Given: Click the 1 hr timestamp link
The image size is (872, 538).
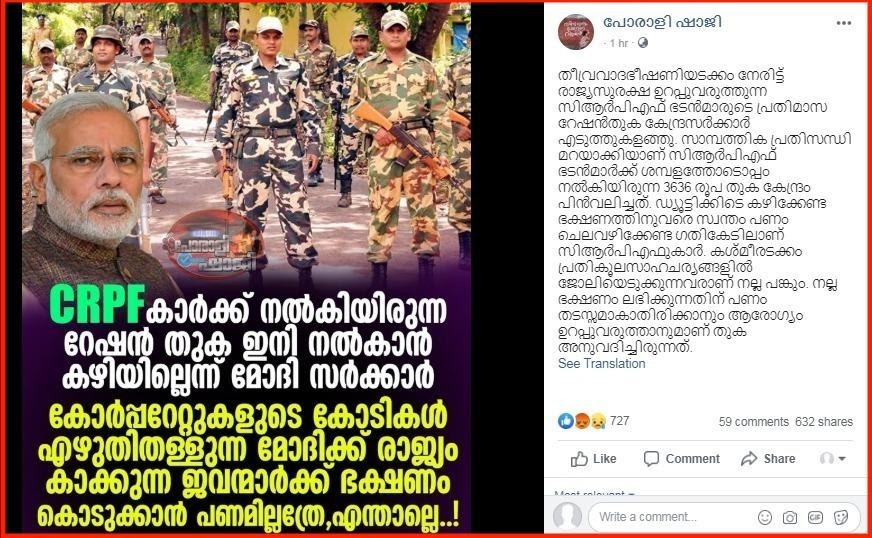Looking at the screenshot, I should (618, 43).
